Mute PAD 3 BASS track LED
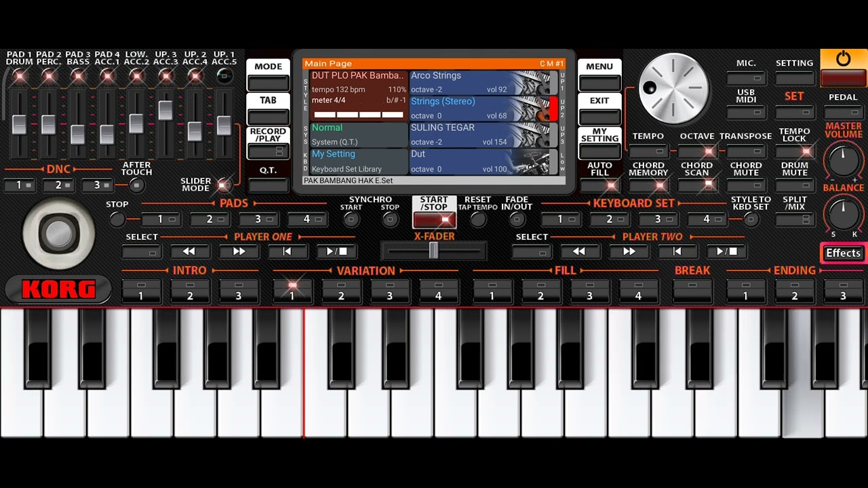Viewport: 868px width, 488px height. pyautogui.click(x=78, y=76)
